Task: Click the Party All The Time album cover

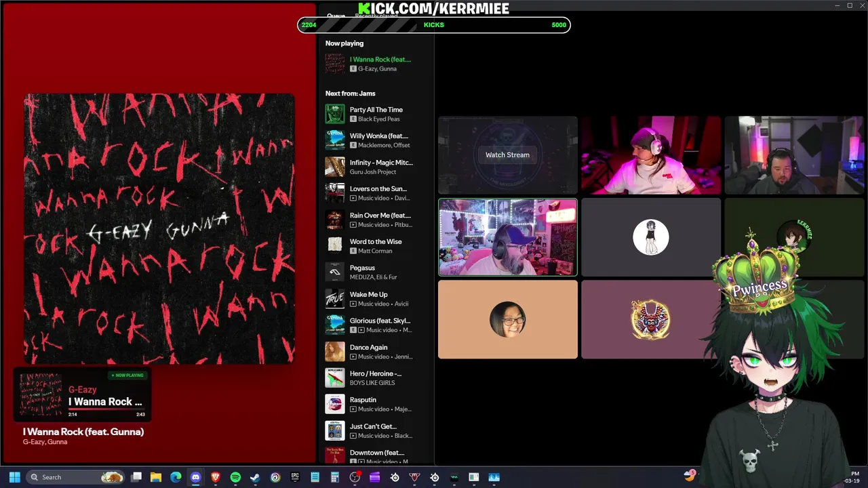Action: pyautogui.click(x=335, y=114)
